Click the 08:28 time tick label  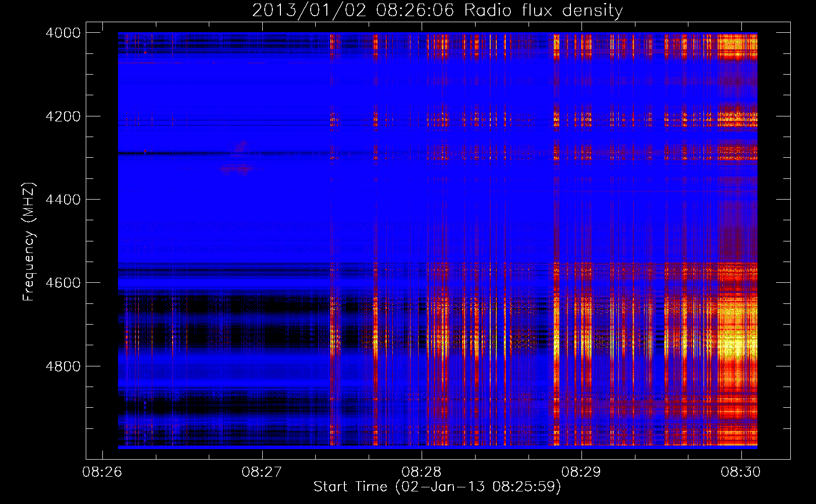[x=422, y=472]
